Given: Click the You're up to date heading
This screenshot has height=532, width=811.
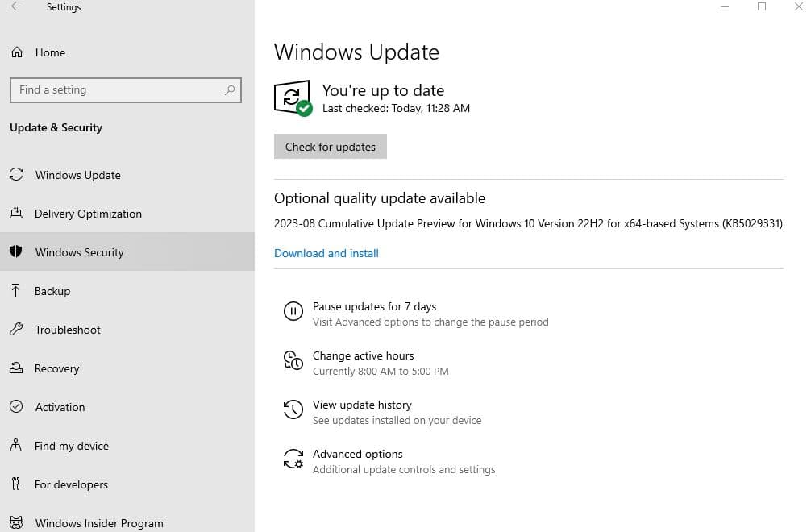Looking at the screenshot, I should tap(383, 90).
